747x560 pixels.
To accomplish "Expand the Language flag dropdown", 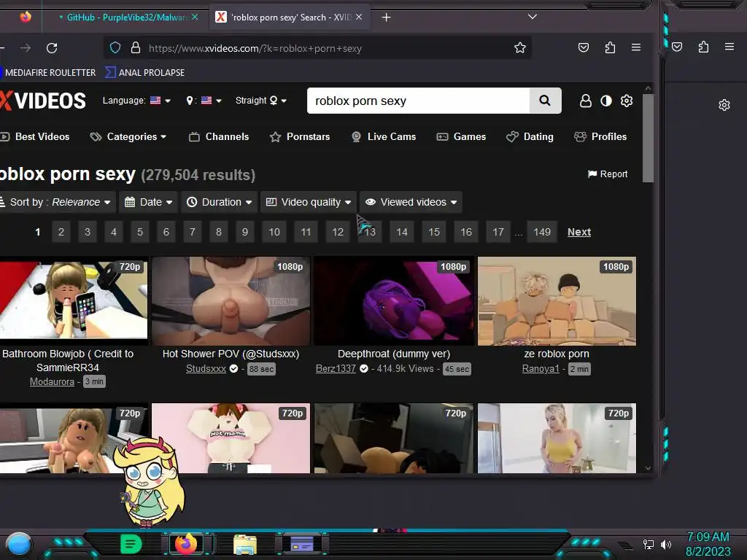I will [x=136, y=101].
